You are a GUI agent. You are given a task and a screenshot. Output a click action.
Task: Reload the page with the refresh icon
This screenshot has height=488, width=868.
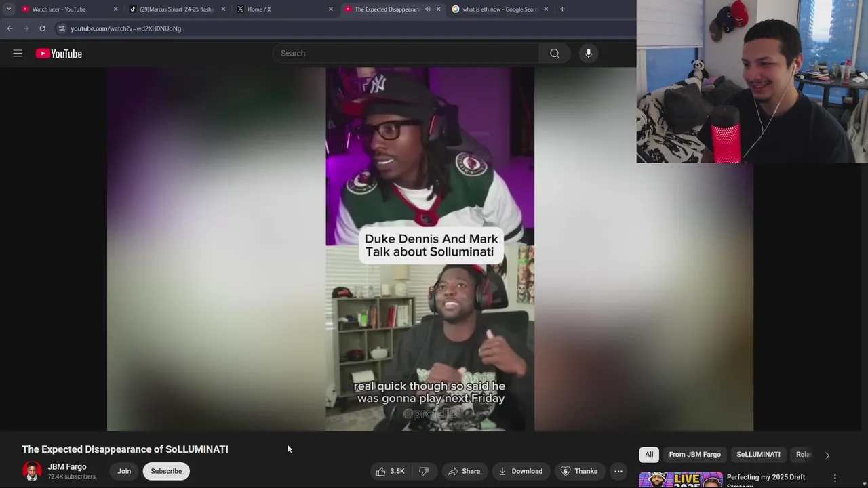pyautogui.click(x=42, y=28)
